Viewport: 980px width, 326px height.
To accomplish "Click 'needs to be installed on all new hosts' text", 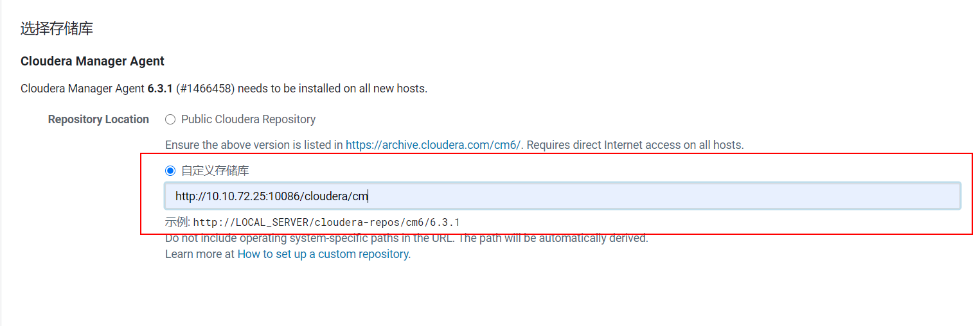I will coord(333,89).
